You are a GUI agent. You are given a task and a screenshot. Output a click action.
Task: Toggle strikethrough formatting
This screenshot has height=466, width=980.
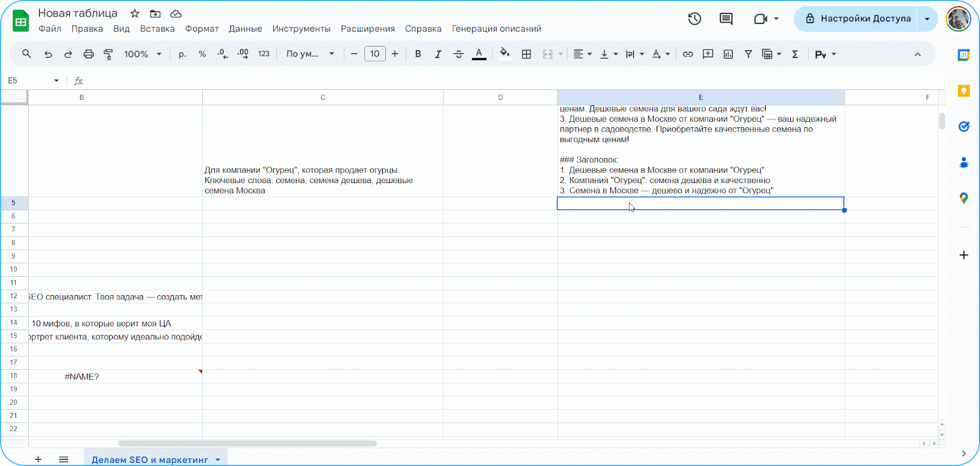pyautogui.click(x=459, y=54)
